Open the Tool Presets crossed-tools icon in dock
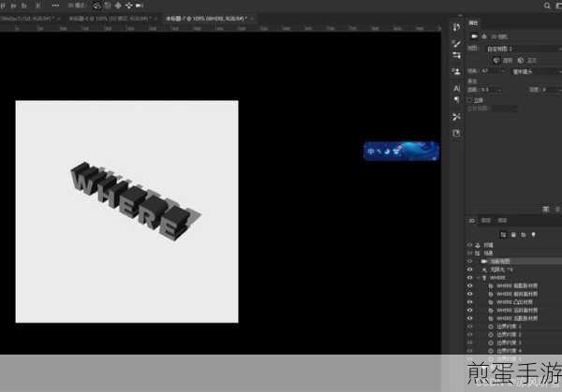 (456, 117)
